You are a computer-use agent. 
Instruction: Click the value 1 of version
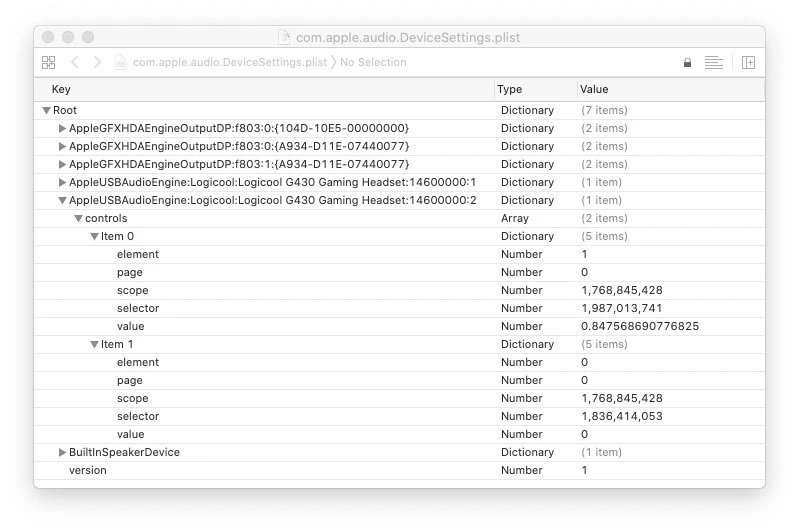tap(584, 470)
